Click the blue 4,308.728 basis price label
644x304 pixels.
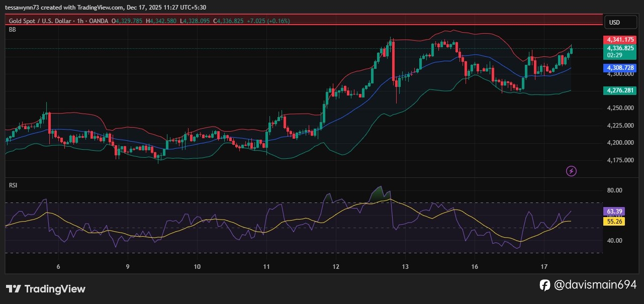(619, 67)
